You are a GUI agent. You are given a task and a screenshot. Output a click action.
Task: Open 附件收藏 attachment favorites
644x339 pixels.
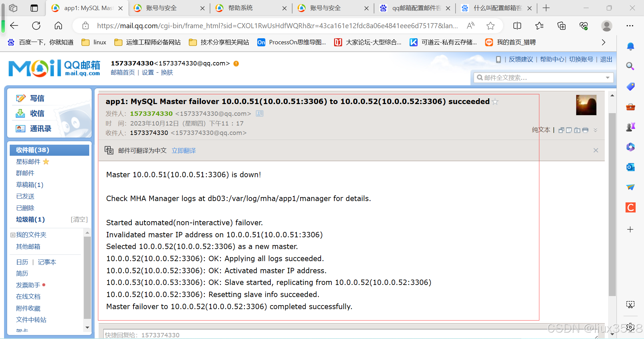[x=28, y=308]
